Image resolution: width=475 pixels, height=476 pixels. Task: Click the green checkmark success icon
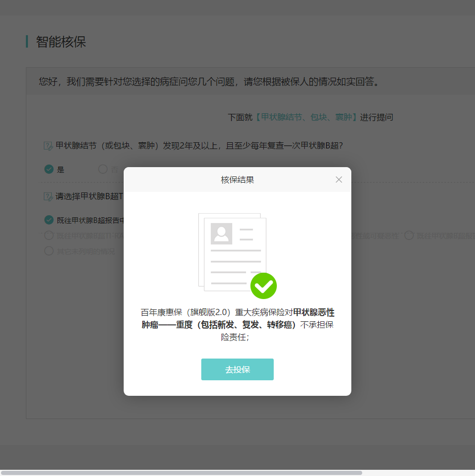coord(264,286)
